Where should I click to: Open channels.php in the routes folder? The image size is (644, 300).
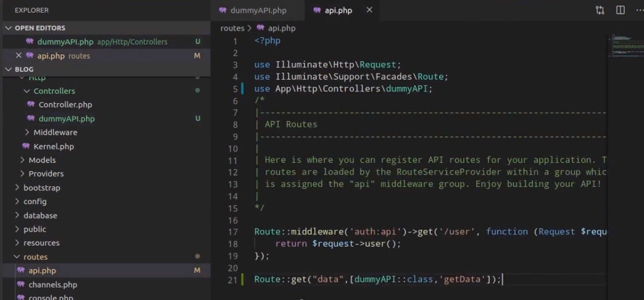point(105,285)
